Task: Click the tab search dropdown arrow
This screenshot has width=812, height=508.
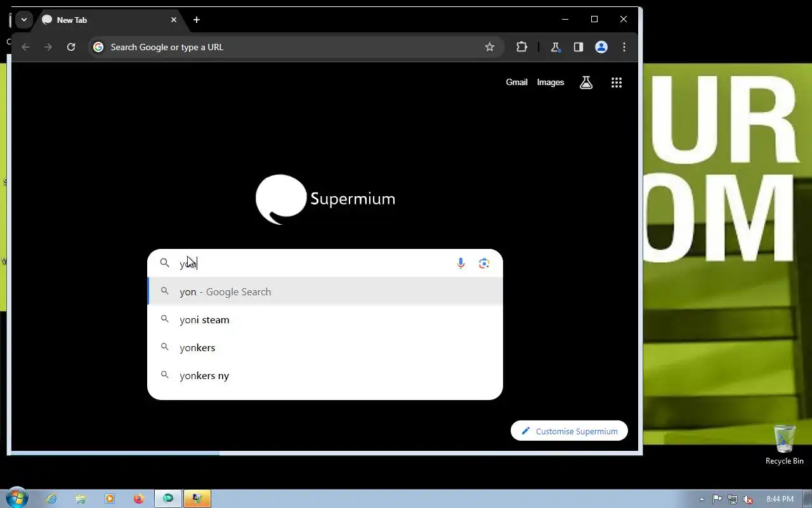Action: tap(23, 20)
